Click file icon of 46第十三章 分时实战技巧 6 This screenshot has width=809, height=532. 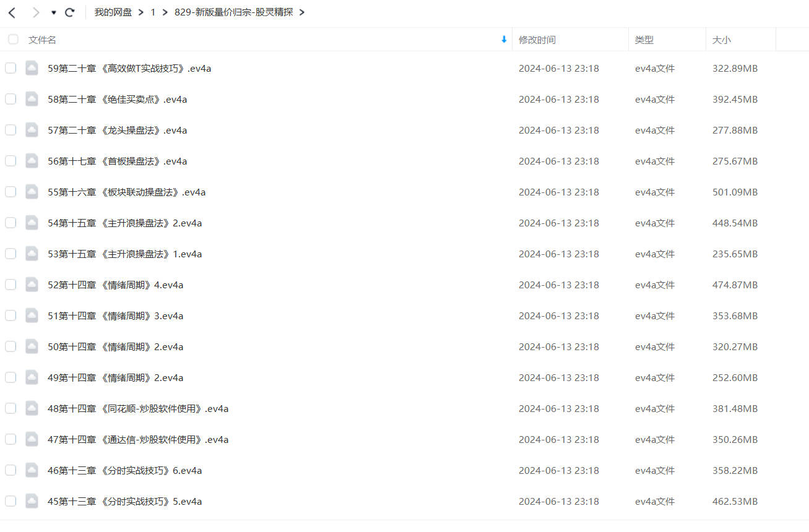[32, 470]
